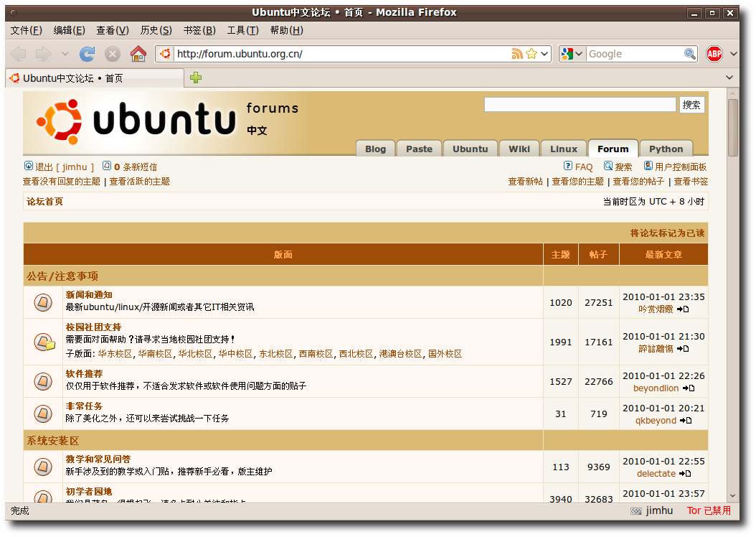756x537 pixels.
Task: Click into the forum search text field
Action: (580, 104)
